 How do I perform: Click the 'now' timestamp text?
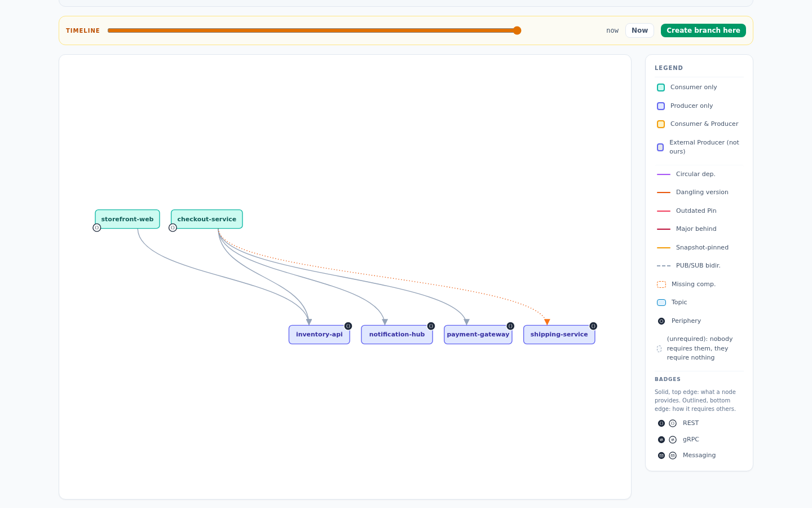point(612,30)
